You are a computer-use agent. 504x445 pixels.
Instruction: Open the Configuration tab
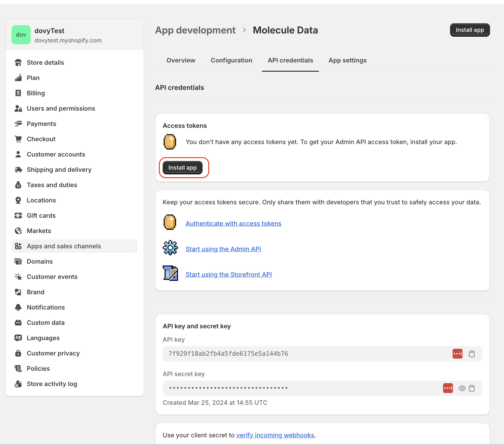click(x=231, y=60)
